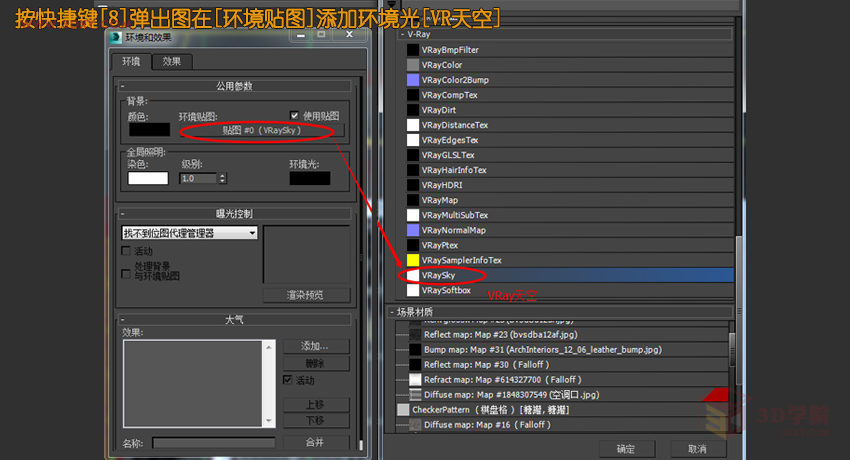Click the VRayNormalMap purple swatch icon
This screenshot has width=850, height=460.
413,230
